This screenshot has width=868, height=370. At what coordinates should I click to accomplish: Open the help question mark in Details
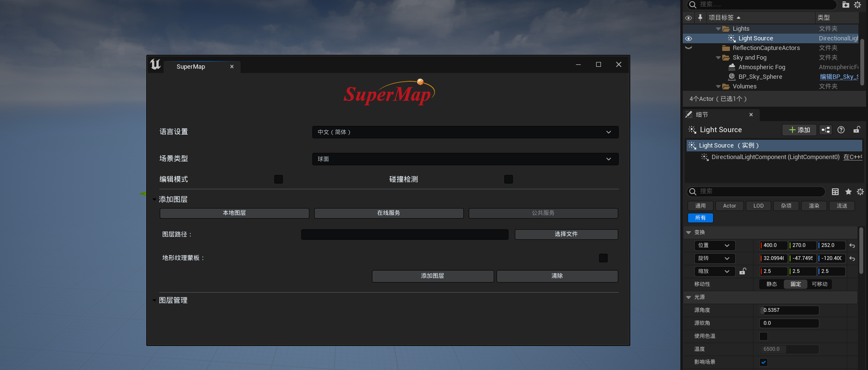coord(841,130)
